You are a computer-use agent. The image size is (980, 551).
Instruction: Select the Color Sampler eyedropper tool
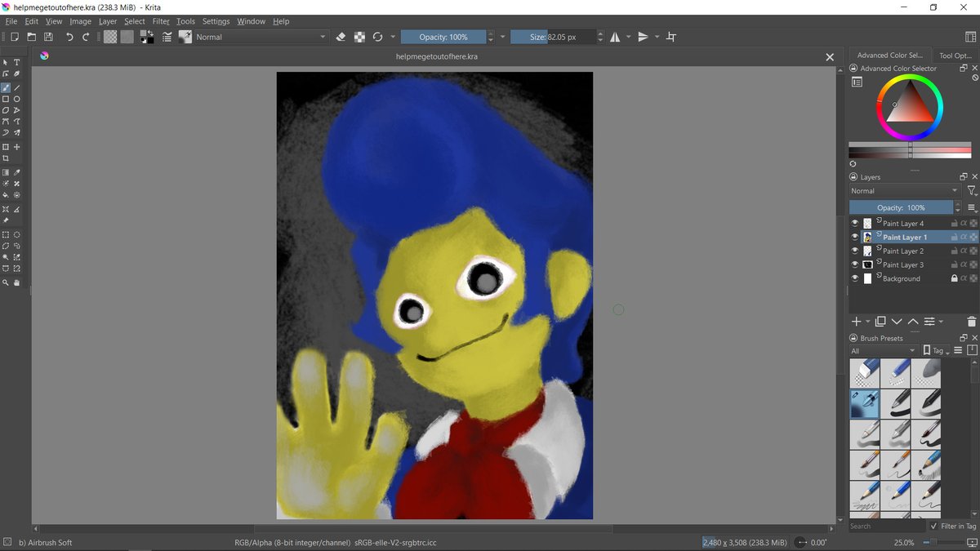[x=16, y=172]
